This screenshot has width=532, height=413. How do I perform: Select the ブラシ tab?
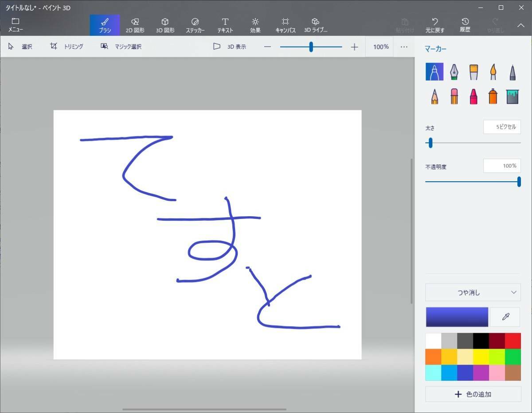coord(105,25)
